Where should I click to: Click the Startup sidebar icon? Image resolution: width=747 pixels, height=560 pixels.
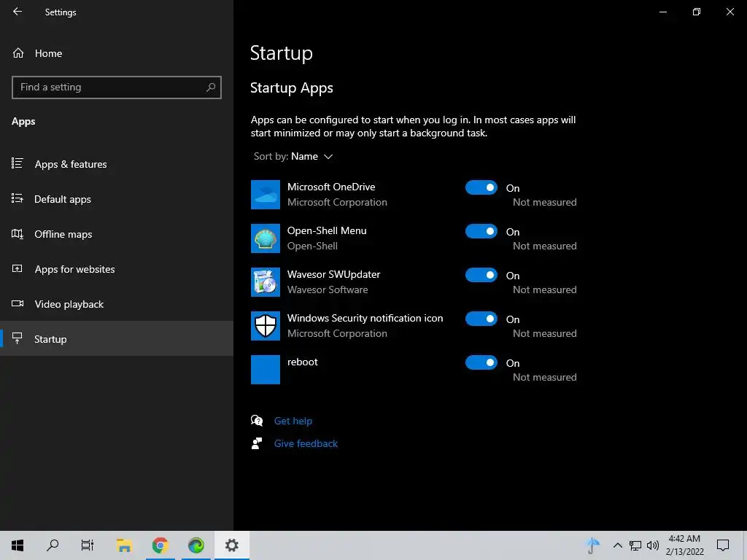tap(18, 338)
